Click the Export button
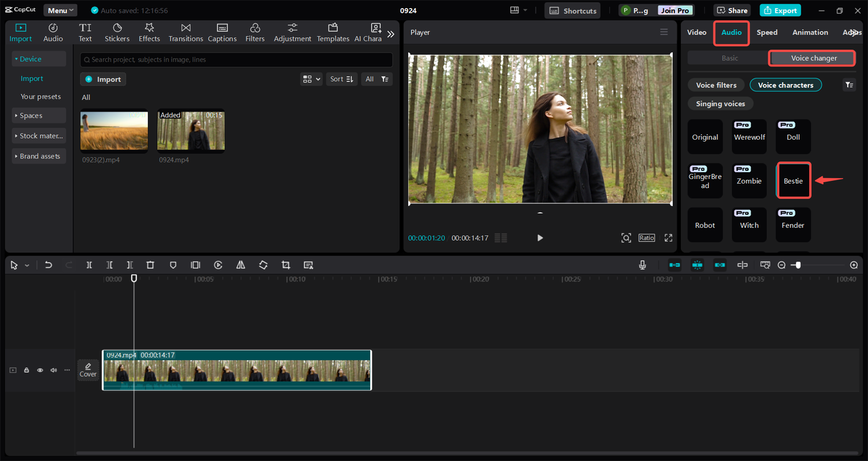The image size is (868, 461). point(780,11)
